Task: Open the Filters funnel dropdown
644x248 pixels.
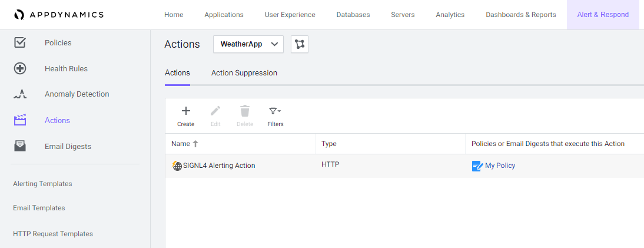Action: point(275,111)
